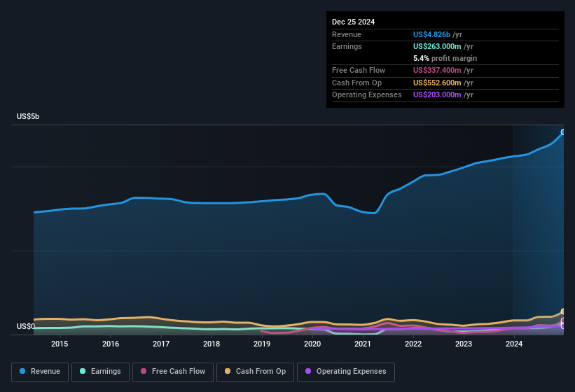Click the Dec 25 2024 tooltip date
Screen dimensions: 575x392
tap(353, 22)
